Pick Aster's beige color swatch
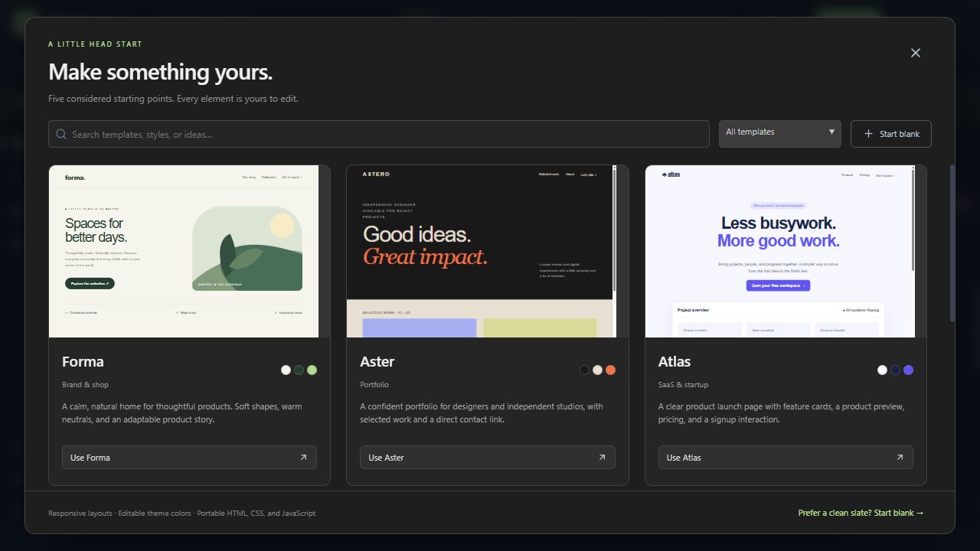This screenshot has height=551, width=980. 597,370
